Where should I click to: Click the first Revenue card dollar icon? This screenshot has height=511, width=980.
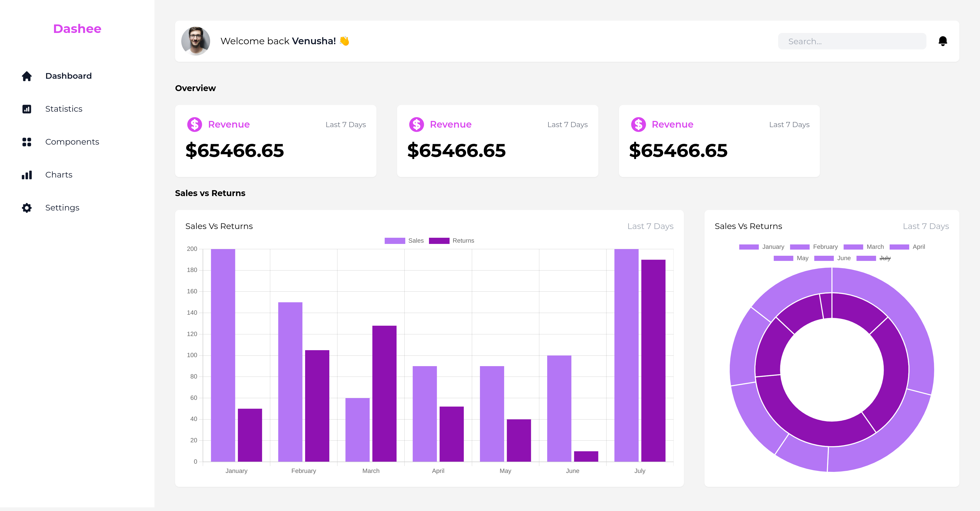(194, 124)
